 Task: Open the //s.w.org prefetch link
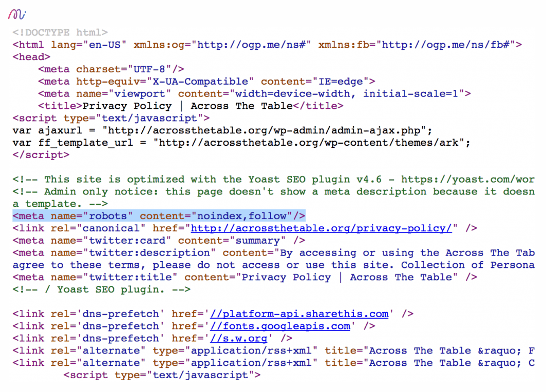pyautogui.click(x=238, y=338)
